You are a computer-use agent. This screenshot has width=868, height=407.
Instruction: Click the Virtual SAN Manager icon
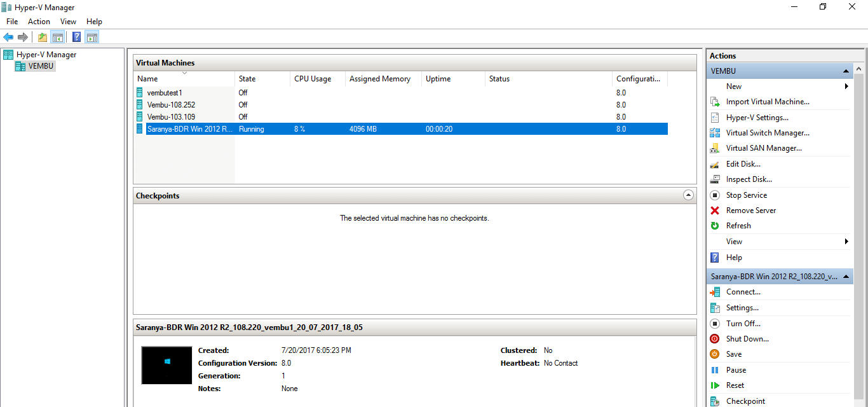[x=714, y=148]
